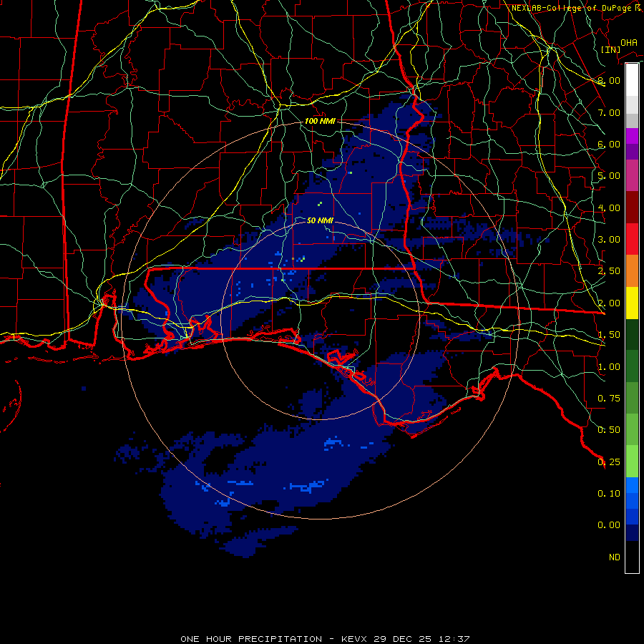Click the '1.00' legend value
This screenshot has height=644, width=644.
pos(609,367)
